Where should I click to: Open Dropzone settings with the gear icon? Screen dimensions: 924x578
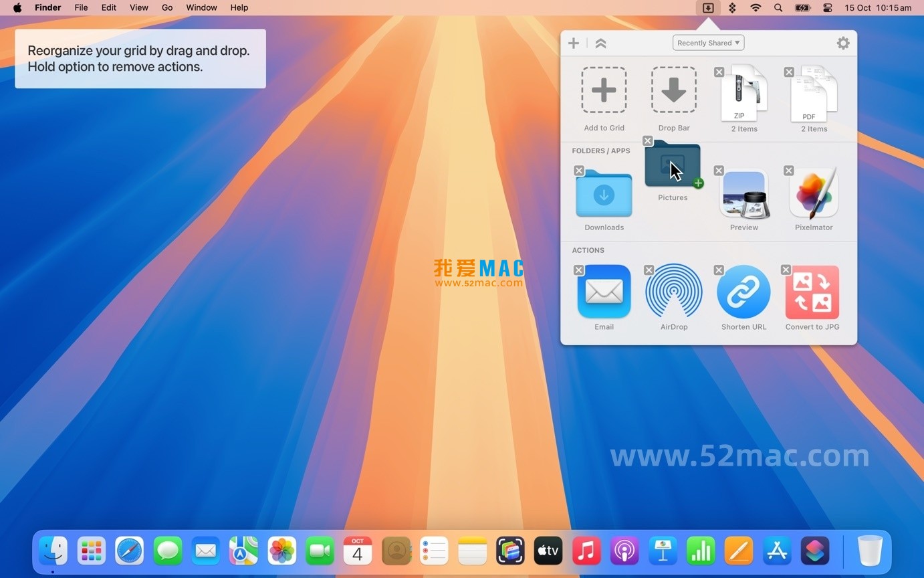click(x=843, y=42)
